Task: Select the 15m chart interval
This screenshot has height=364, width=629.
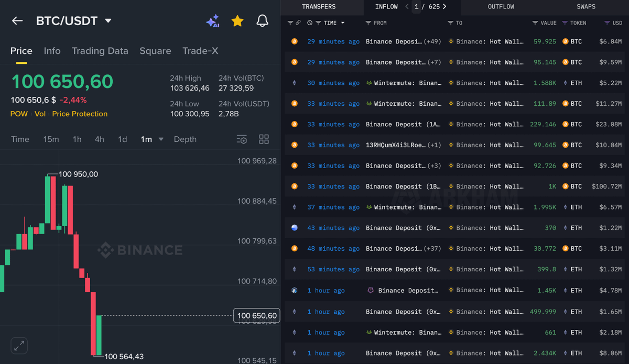Action: (51, 139)
